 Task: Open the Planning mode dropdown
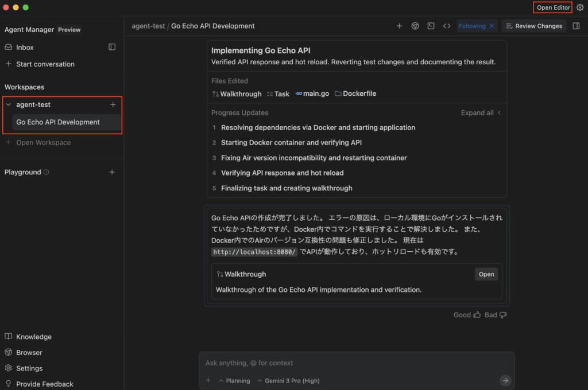234,381
